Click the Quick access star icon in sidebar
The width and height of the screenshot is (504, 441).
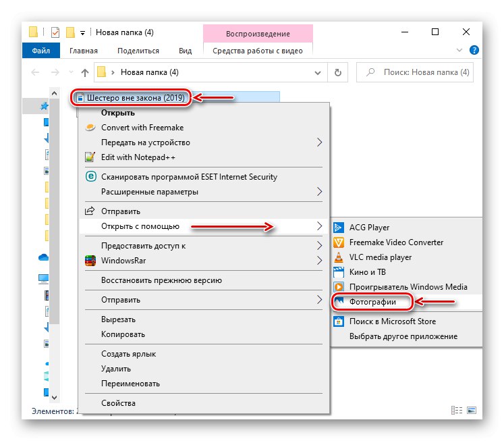coord(44,106)
